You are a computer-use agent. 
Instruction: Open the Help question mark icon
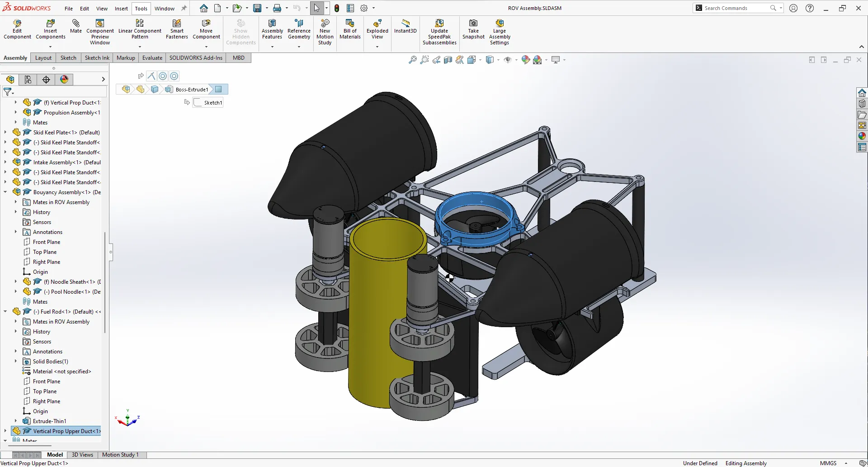(810, 8)
